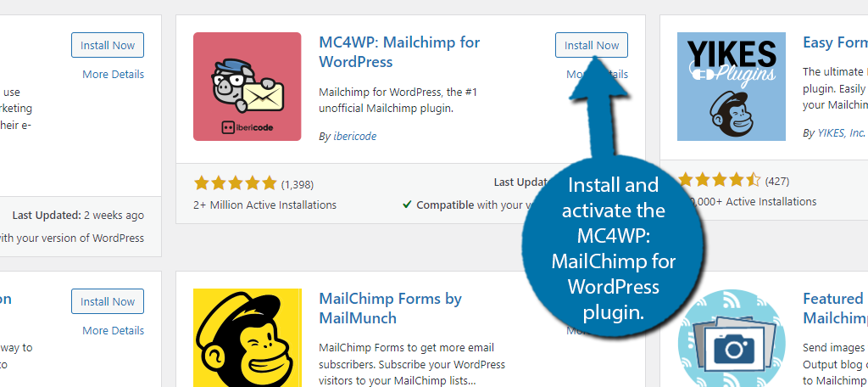Open the YIKES, Inc. author link

click(841, 133)
